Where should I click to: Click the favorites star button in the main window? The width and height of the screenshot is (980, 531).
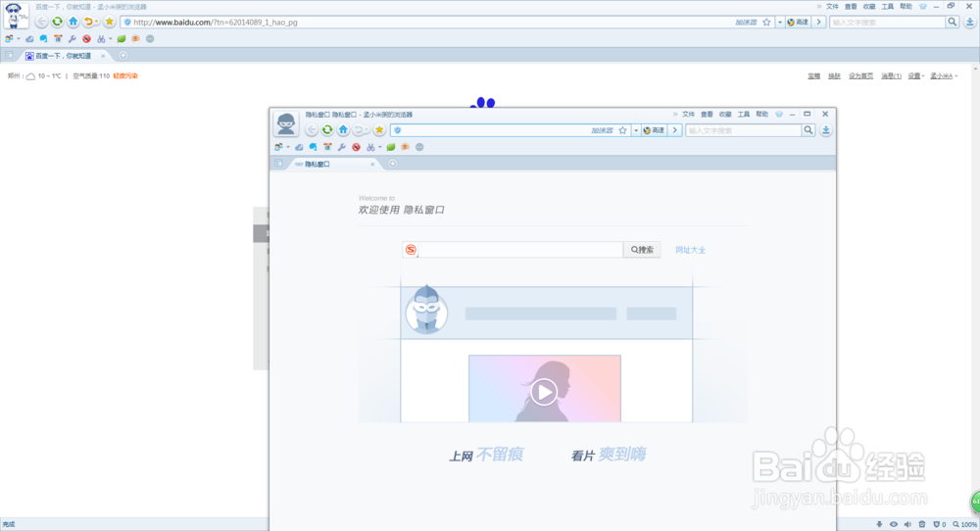[110, 22]
